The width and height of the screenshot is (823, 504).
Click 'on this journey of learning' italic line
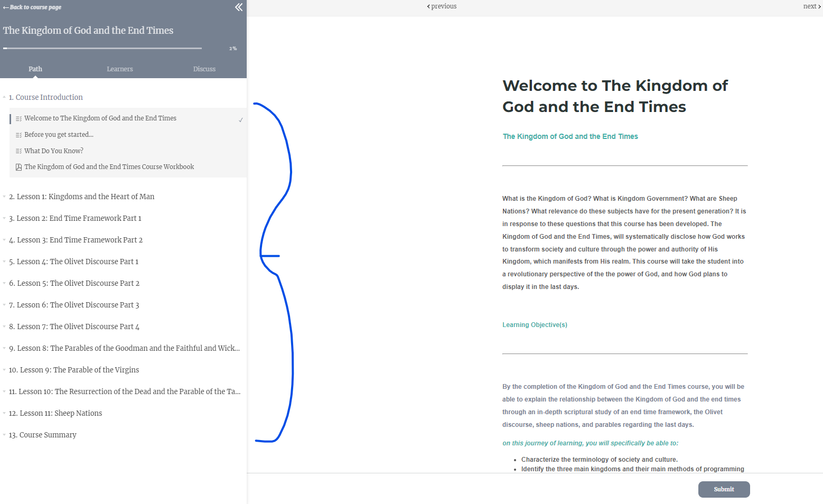(590, 443)
